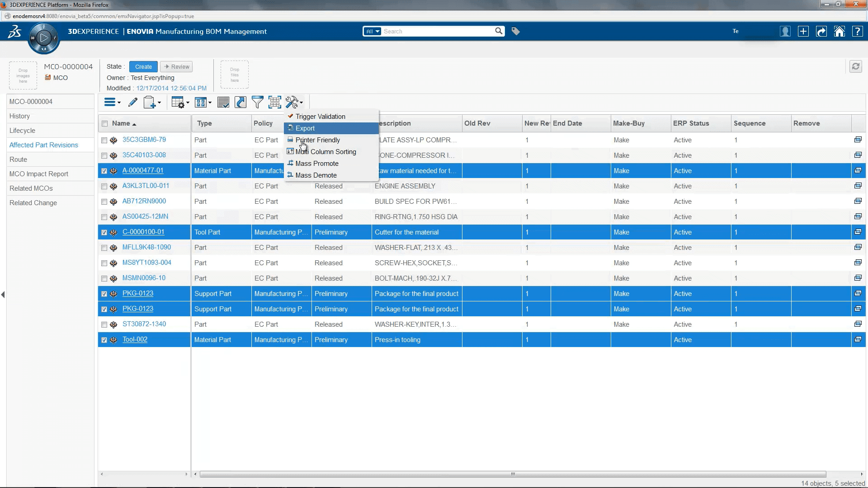The height and width of the screenshot is (488, 868).
Task: Open the AS00425-12MN part link
Action: [x=145, y=216]
